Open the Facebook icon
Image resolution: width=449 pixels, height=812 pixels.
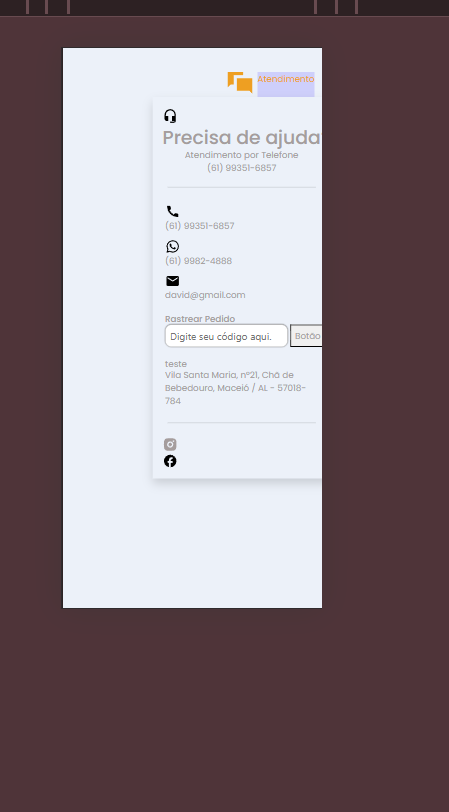pos(170,461)
